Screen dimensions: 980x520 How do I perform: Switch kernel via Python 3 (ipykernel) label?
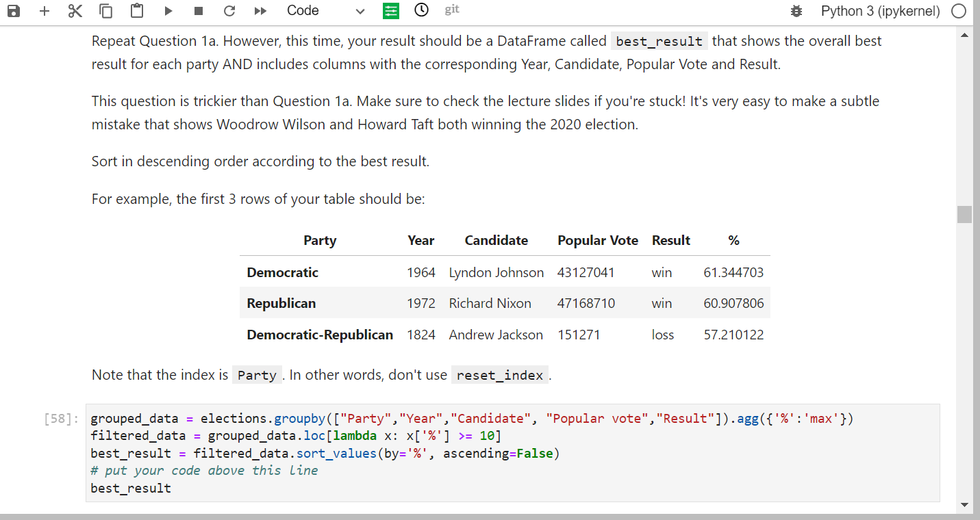(880, 11)
